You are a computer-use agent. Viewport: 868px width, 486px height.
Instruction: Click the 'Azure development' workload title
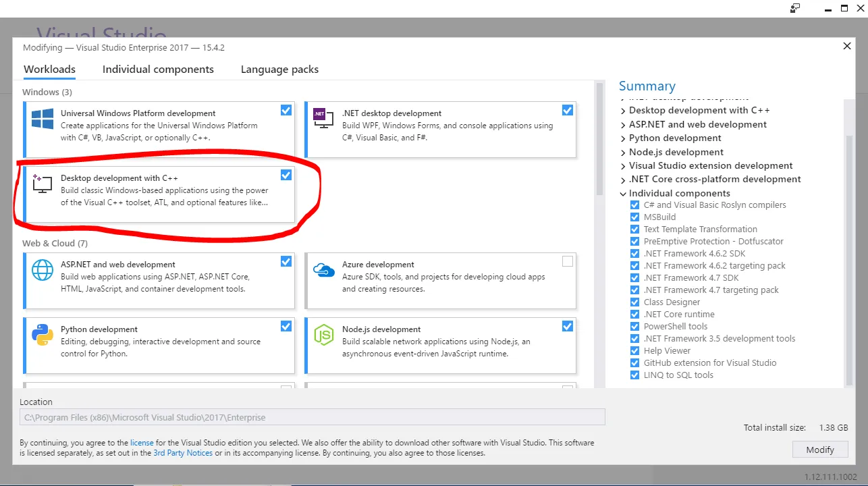tap(378, 265)
